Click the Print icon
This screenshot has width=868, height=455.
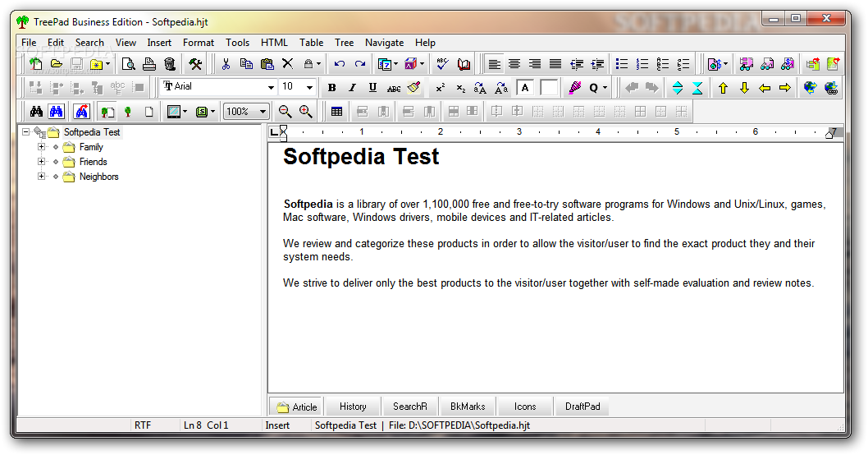149,64
